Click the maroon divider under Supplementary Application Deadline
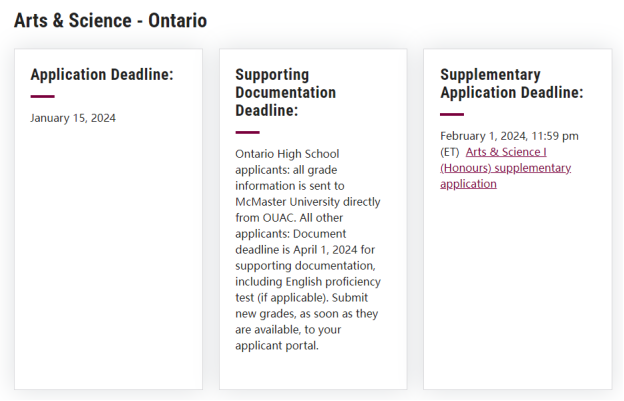Viewport: 624px width, 401px height. coord(452,114)
